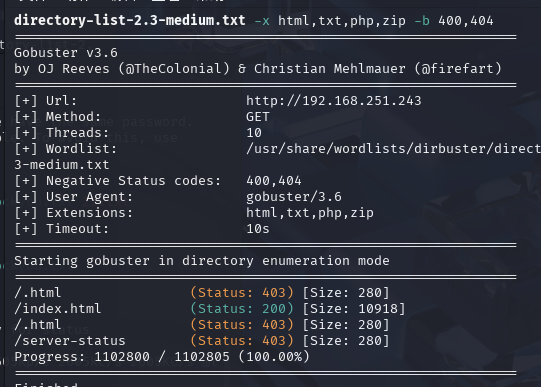Click the URL http://192.168.251.243
Image resolution: width=541 pixels, height=387 pixels.
pos(334,101)
